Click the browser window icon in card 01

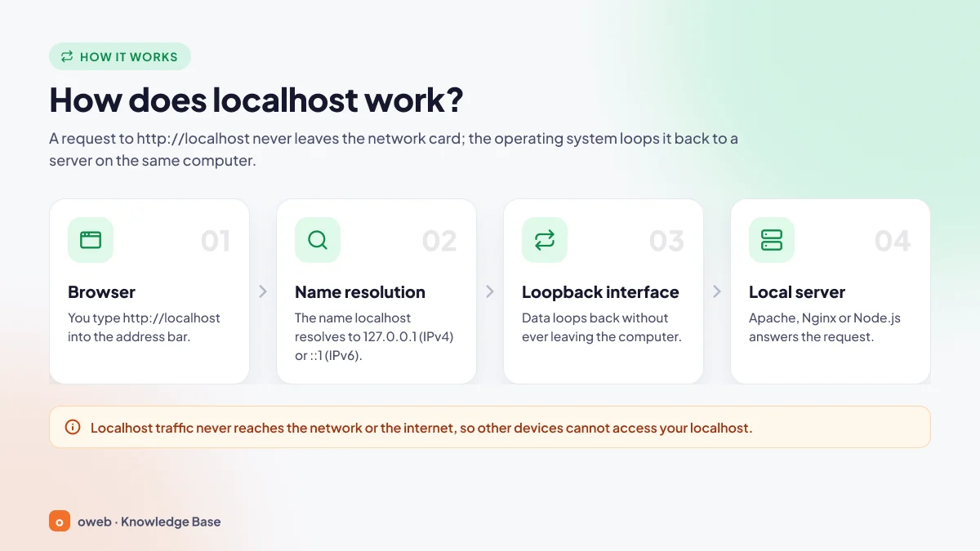click(91, 240)
